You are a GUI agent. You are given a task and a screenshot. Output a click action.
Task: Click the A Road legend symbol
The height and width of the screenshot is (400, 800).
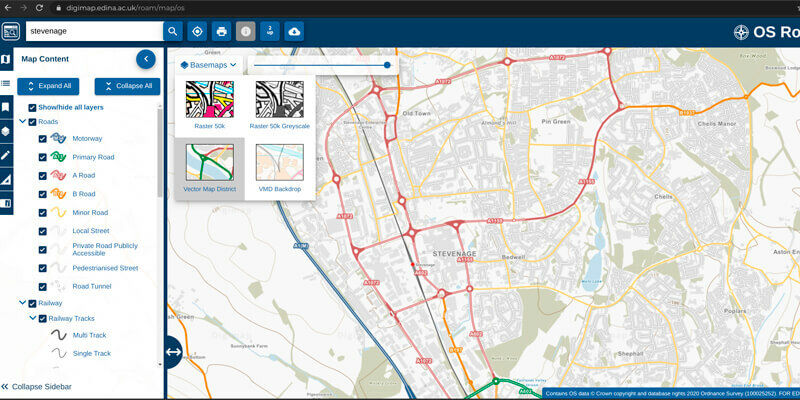[x=59, y=176]
